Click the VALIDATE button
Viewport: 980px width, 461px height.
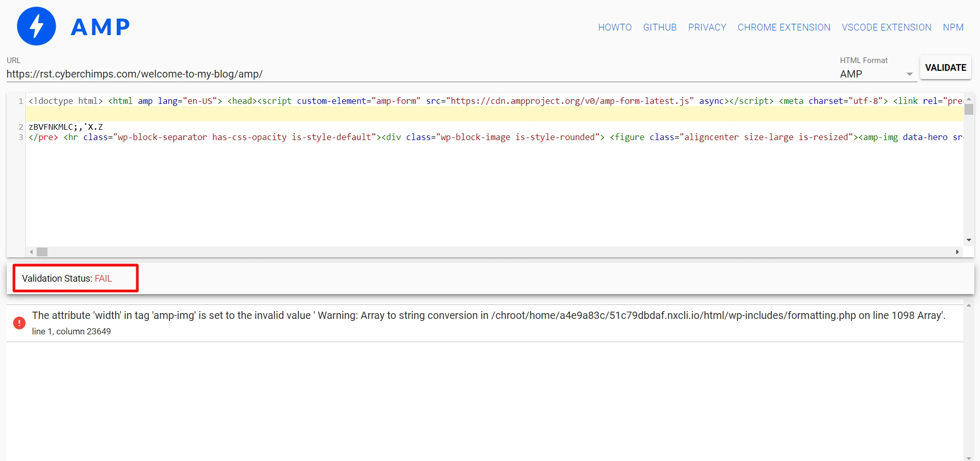pos(945,68)
